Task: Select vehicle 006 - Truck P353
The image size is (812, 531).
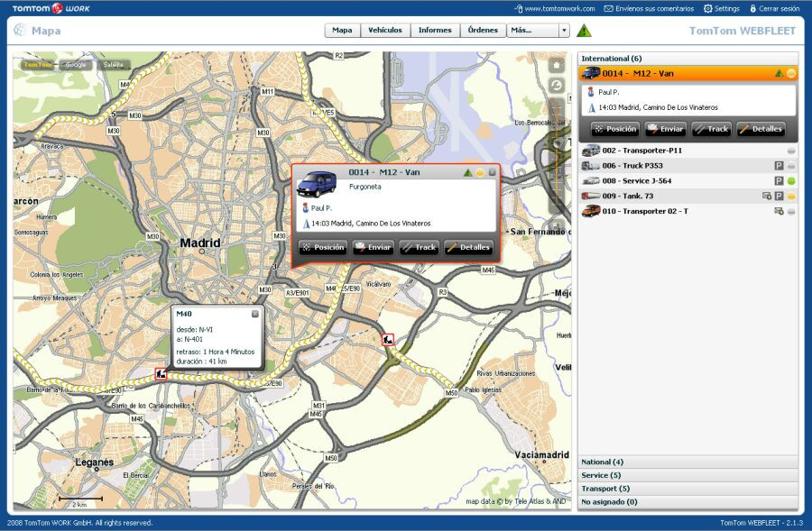Action: click(x=687, y=166)
